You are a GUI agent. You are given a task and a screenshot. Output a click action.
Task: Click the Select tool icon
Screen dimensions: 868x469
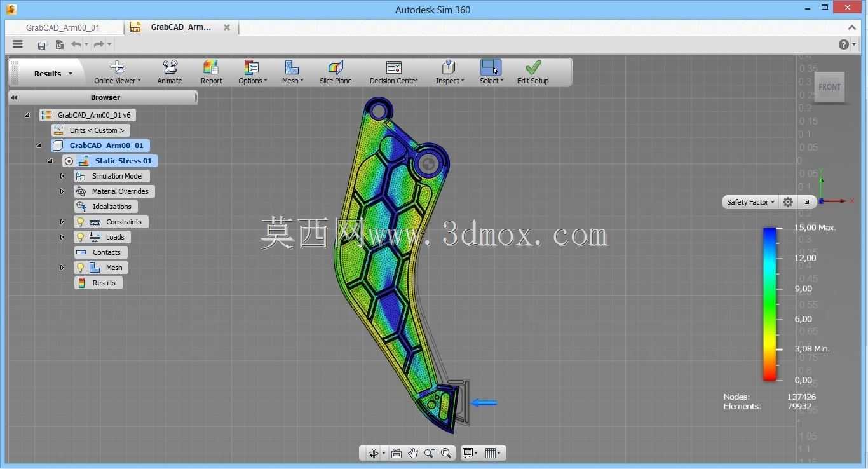coord(491,67)
